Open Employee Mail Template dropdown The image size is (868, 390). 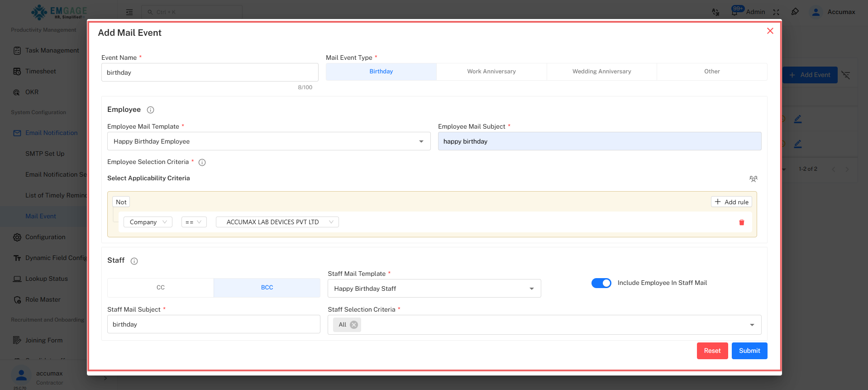(x=269, y=141)
